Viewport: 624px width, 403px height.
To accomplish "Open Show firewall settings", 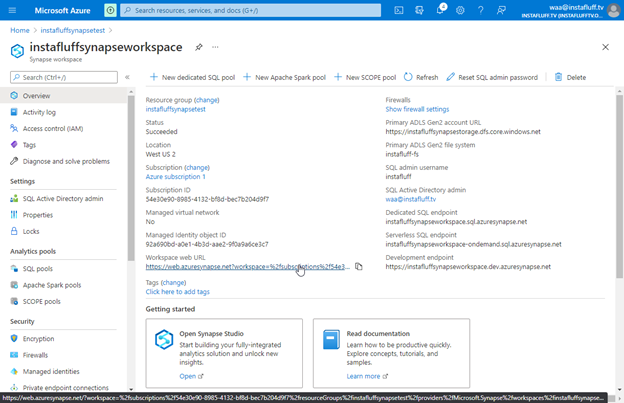I will tap(417, 109).
